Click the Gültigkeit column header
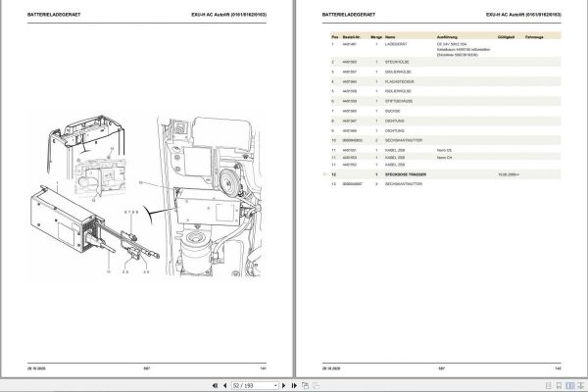 pos(507,37)
